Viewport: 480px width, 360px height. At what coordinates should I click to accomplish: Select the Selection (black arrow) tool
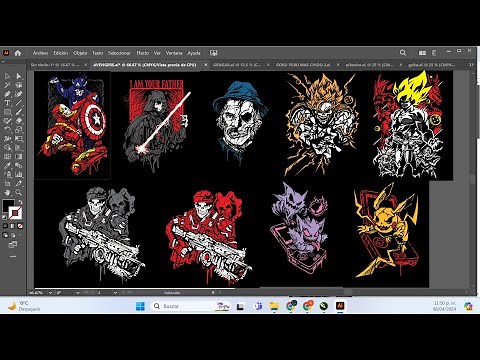click(7, 76)
